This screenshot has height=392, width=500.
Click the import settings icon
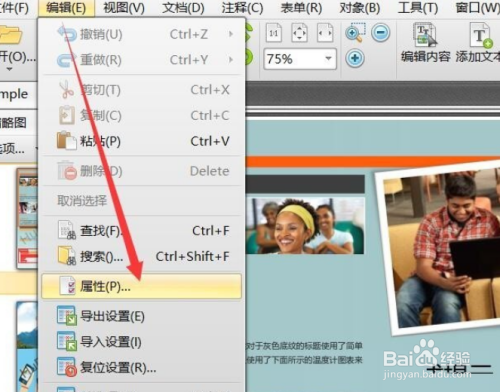click(67, 341)
